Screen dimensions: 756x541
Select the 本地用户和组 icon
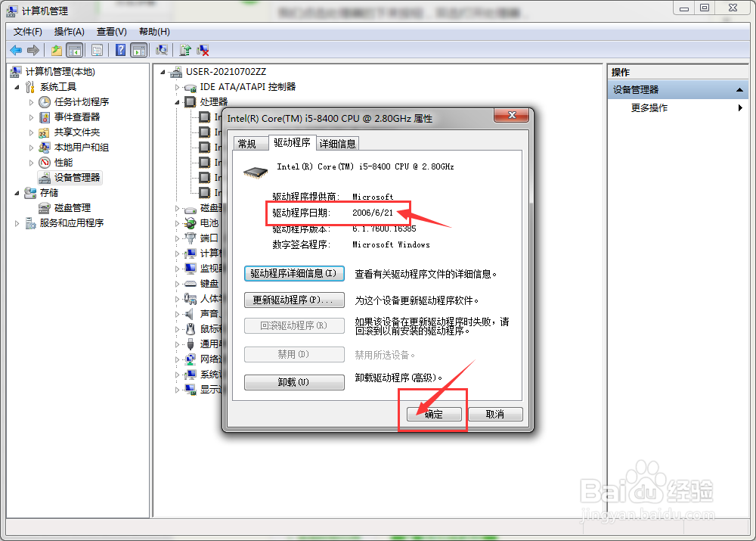(x=45, y=148)
